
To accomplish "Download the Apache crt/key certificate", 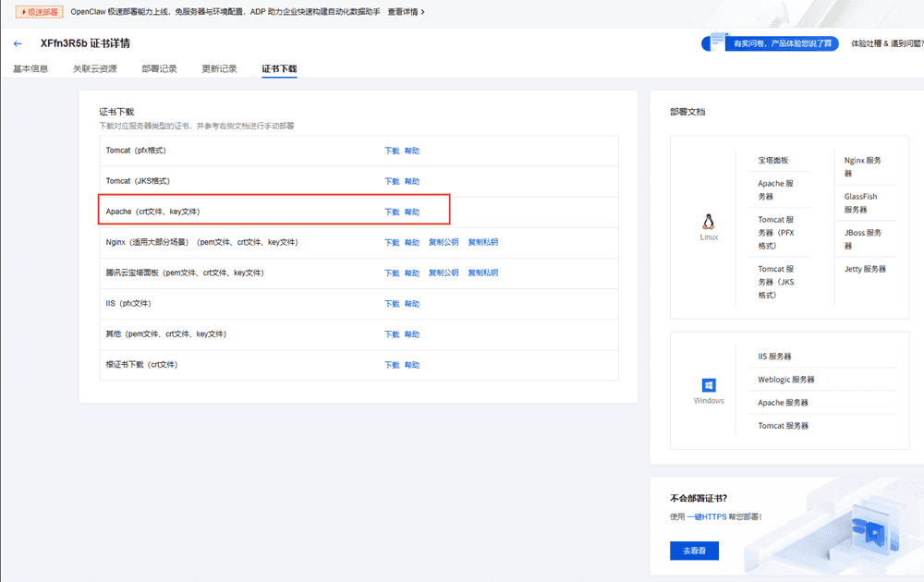I will (392, 212).
